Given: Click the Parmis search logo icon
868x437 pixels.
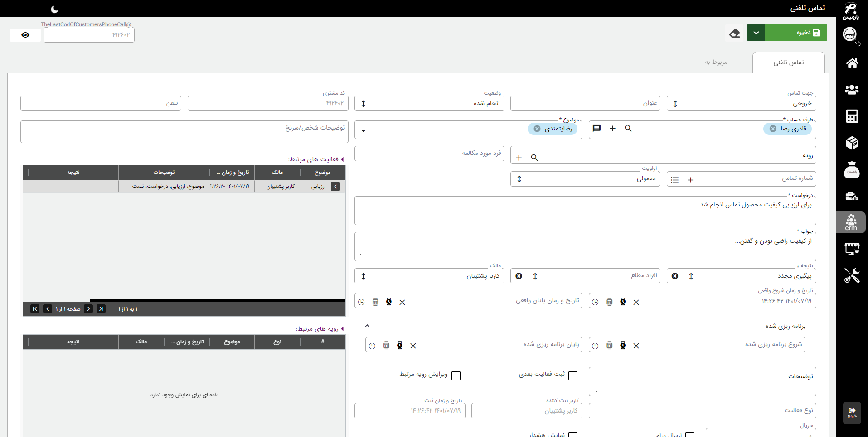Looking at the screenshot, I should click(x=851, y=36).
